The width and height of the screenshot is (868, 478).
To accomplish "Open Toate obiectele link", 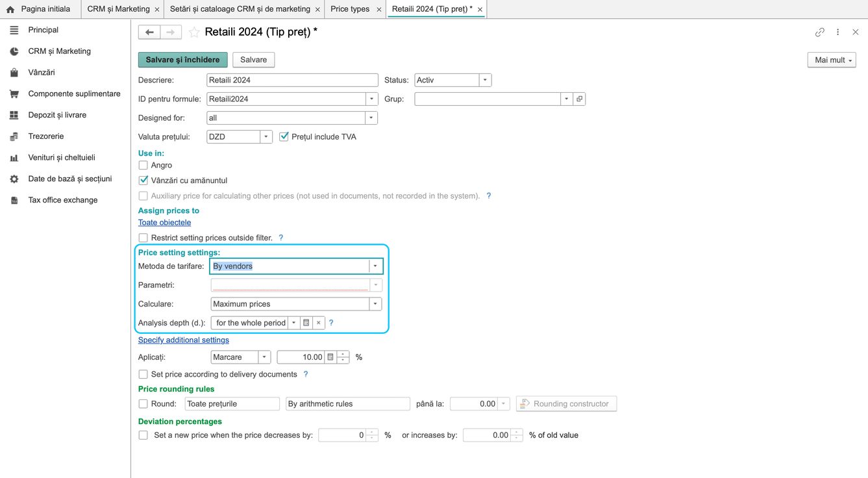I will (x=164, y=222).
